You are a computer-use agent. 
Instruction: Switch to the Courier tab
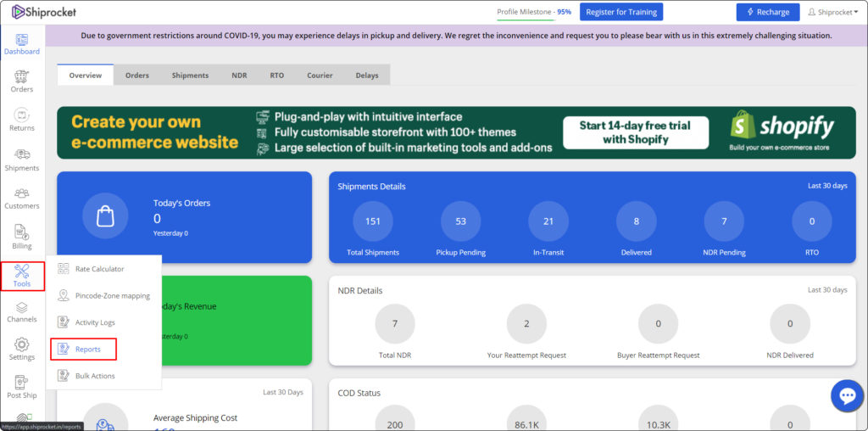click(x=320, y=76)
